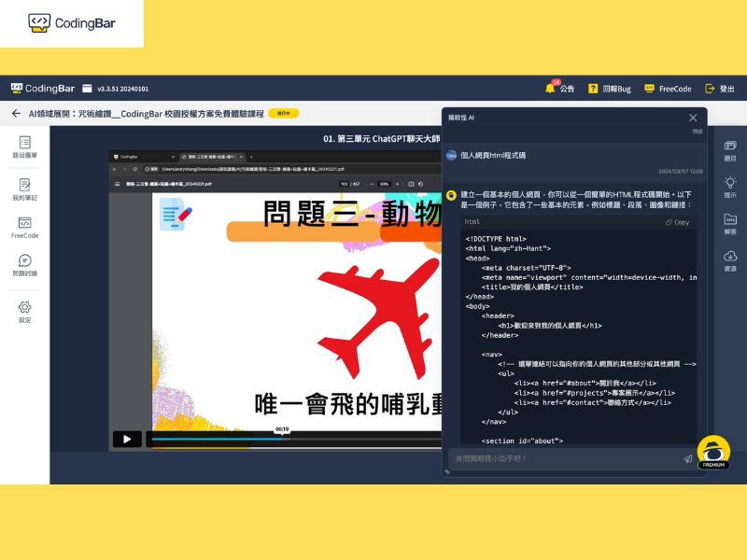Viewport: 747px width, 560px height.
Task: Go back using the course title arrow
Action: coord(16,113)
